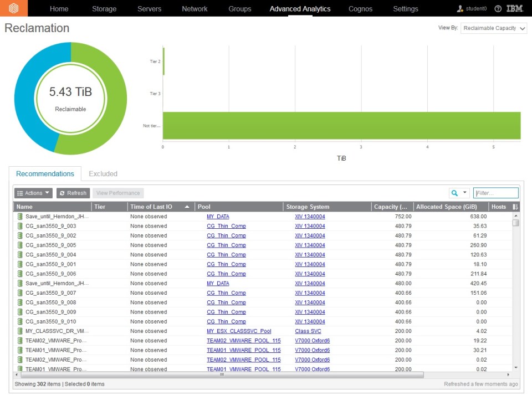The width and height of the screenshot is (532, 395).
Task: Open the help question mark icon
Action: pyautogui.click(x=498, y=9)
